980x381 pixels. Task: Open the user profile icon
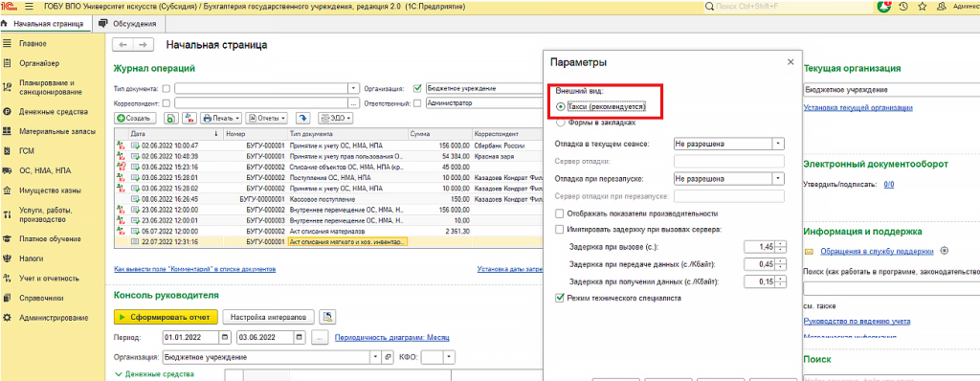coord(941,7)
